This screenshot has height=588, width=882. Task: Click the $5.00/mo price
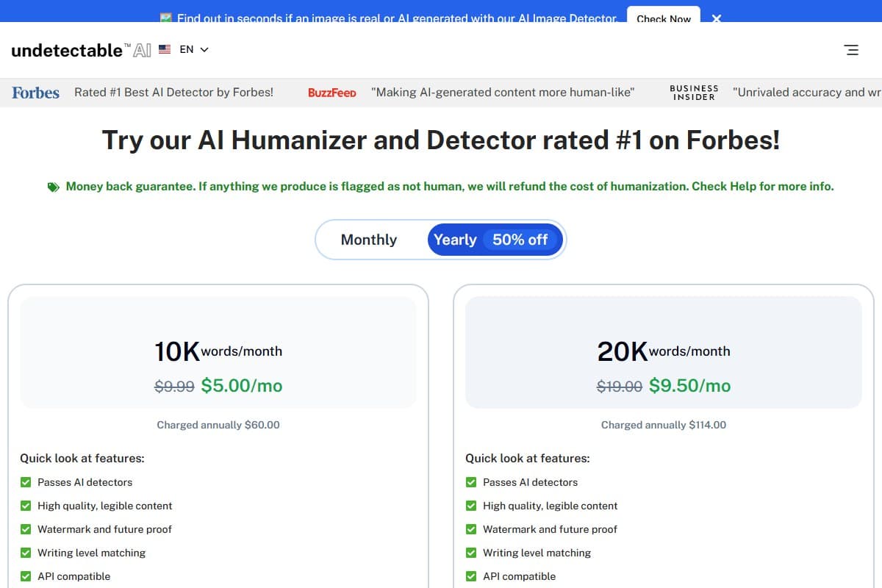242,386
